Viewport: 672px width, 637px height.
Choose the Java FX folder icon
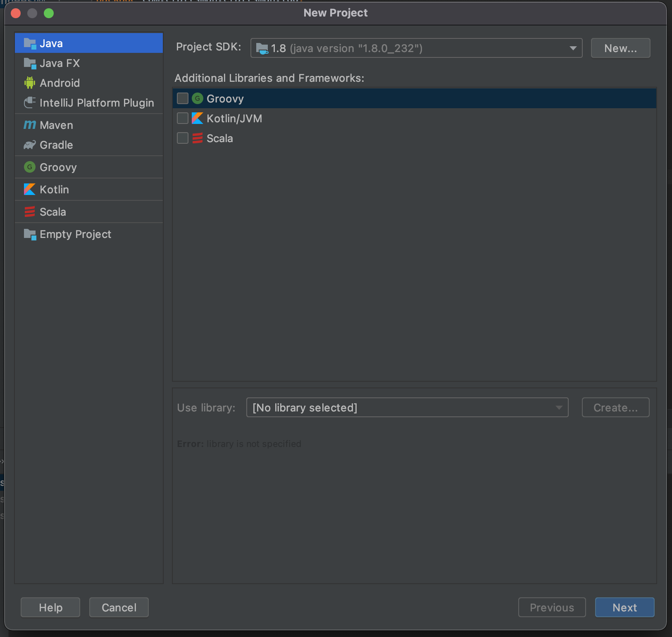30,63
